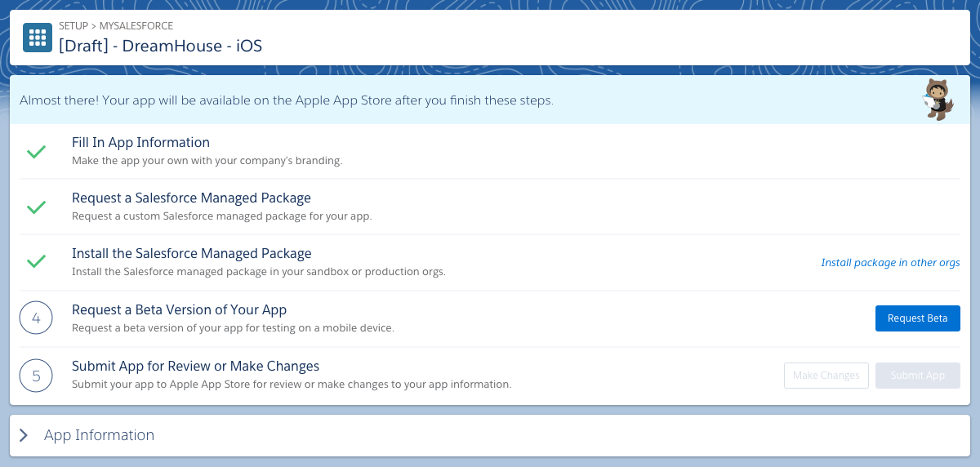Image resolution: width=980 pixels, height=467 pixels.
Task: Select the step 4 circle indicator
Action: click(x=36, y=318)
